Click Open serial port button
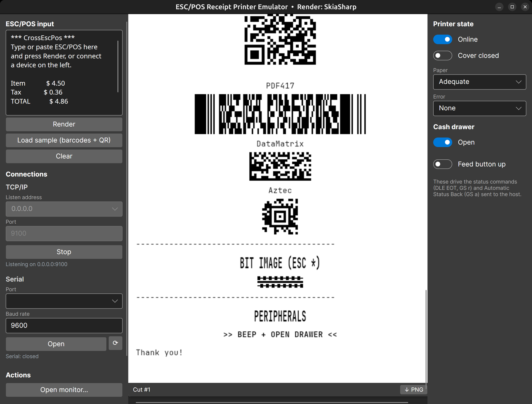The height and width of the screenshot is (404, 532). (x=56, y=344)
